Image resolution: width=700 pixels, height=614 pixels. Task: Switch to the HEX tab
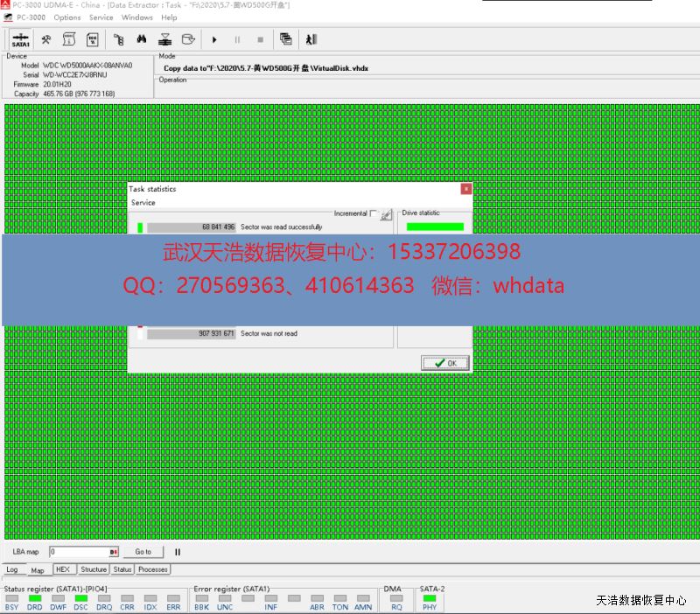[62, 569]
